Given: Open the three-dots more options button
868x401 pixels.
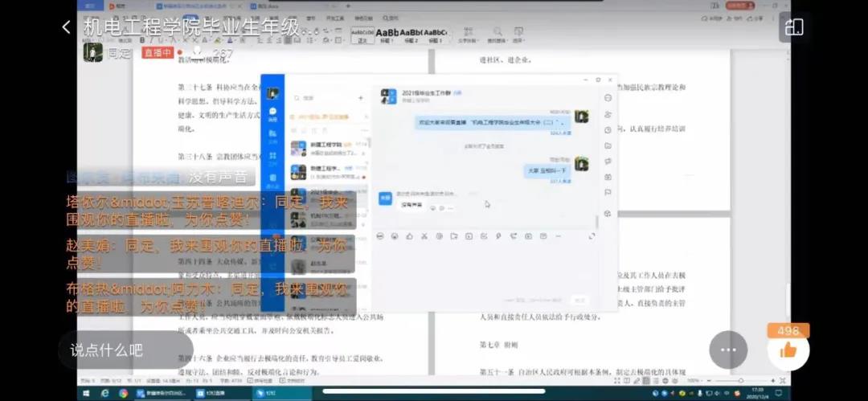Looking at the screenshot, I should coord(728,350).
